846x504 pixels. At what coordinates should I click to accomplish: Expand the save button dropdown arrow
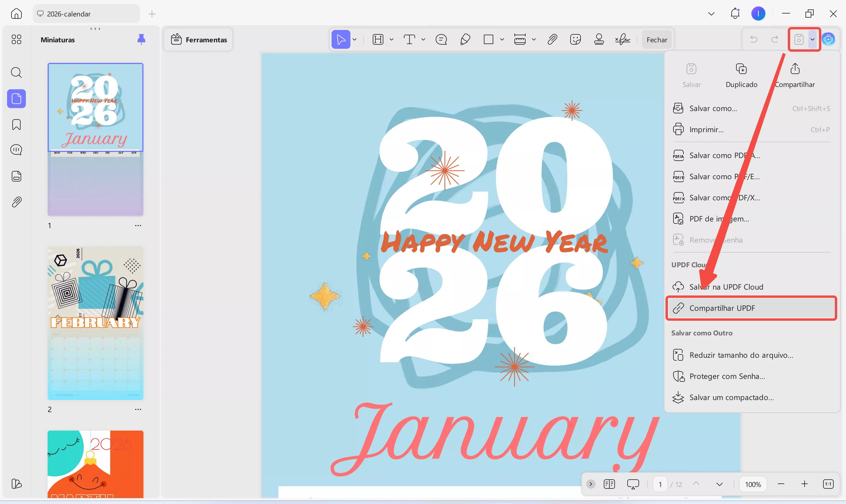click(812, 39)
